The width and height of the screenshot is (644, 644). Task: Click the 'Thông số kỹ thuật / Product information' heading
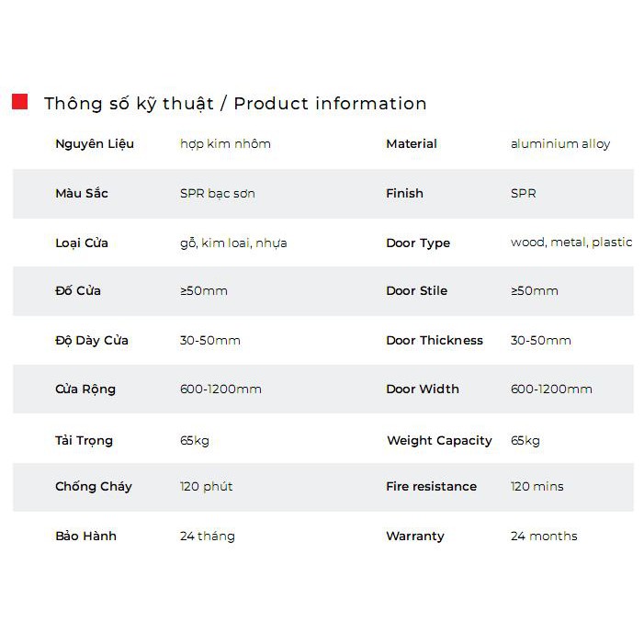pos(235,104)
